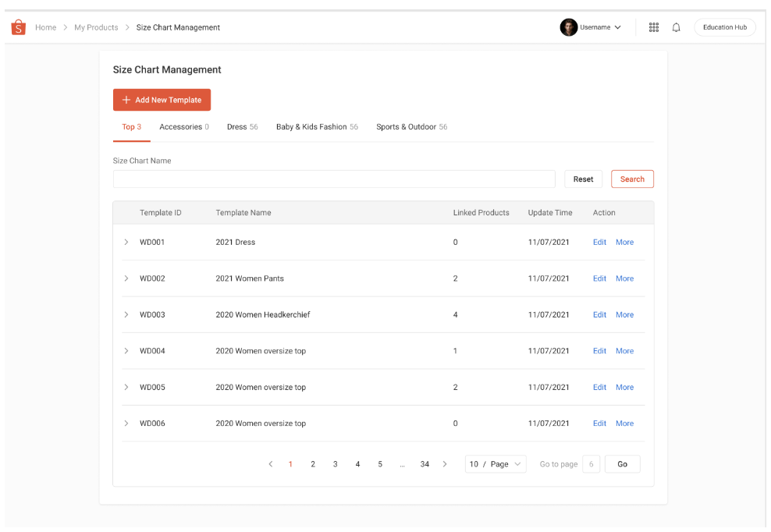Jump to page 34 in pagination

click(425, 463)
